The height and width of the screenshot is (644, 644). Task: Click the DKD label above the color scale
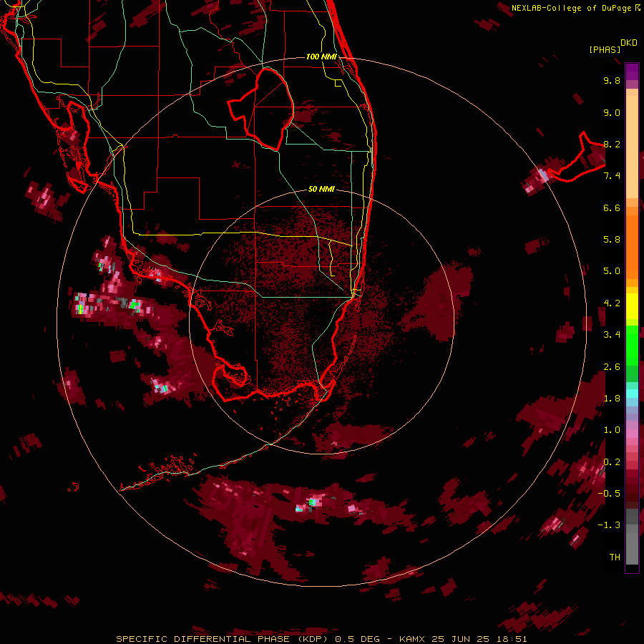click(629, 43)
